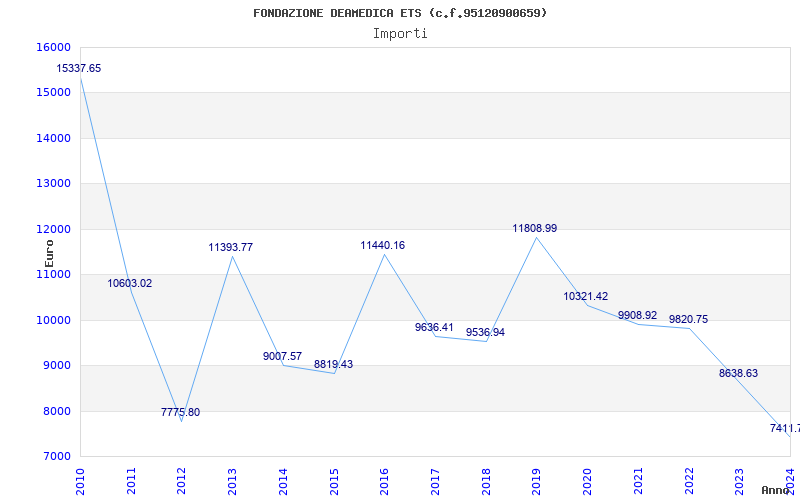Click x-axis year 2021
This screenshot has height=500, width=800.
(638, 481)
